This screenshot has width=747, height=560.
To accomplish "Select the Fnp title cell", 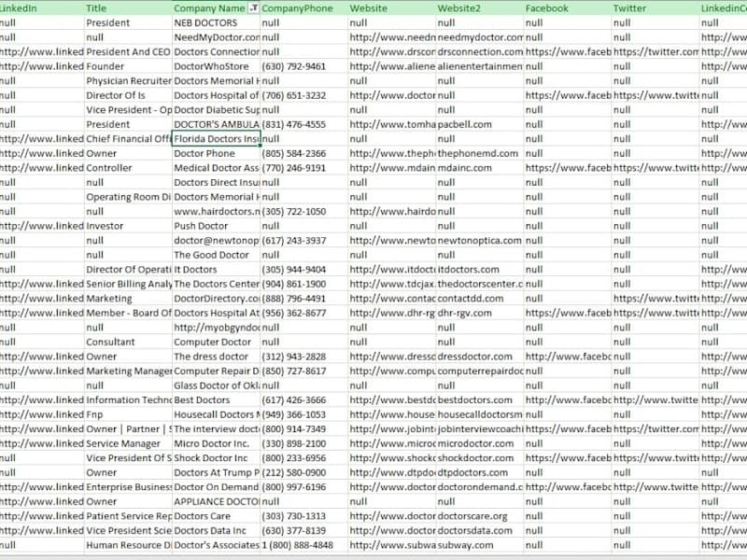I will coord(128,414).
